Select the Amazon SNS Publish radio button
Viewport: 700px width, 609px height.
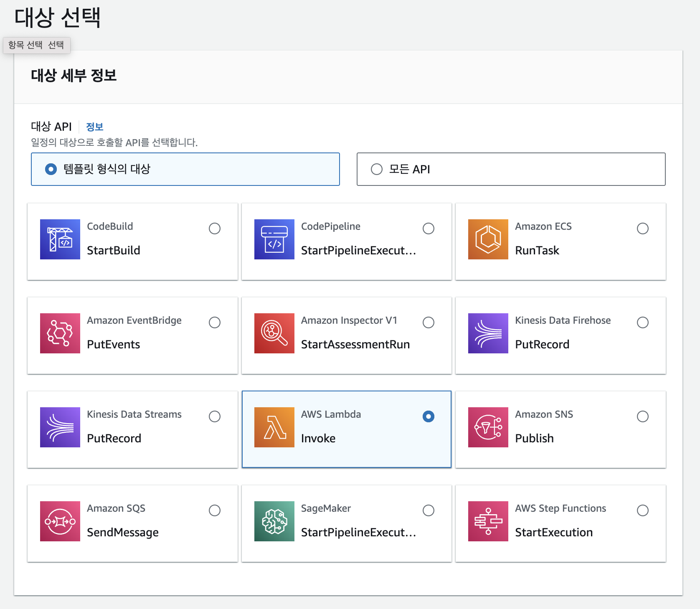pyautogui.click(x=643, y=416)
